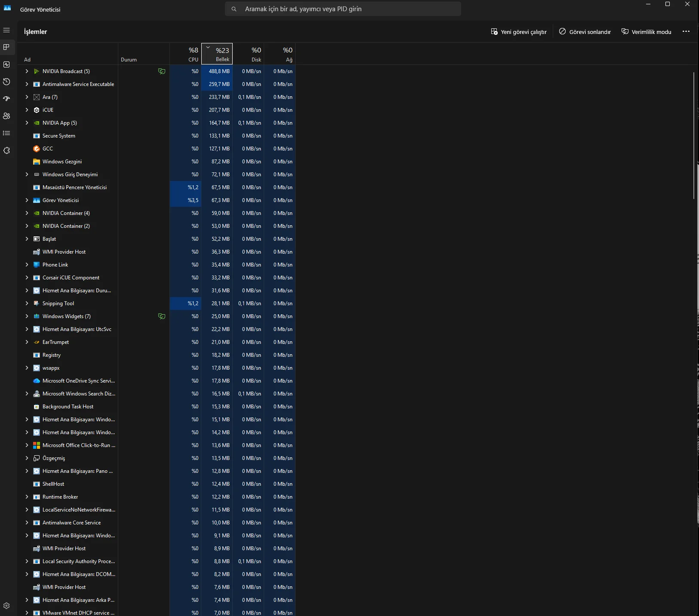Image resolution: width=699 pixels, height=616 pixels.
Task: Sort by the Ağ network column header
Action: 280,54
